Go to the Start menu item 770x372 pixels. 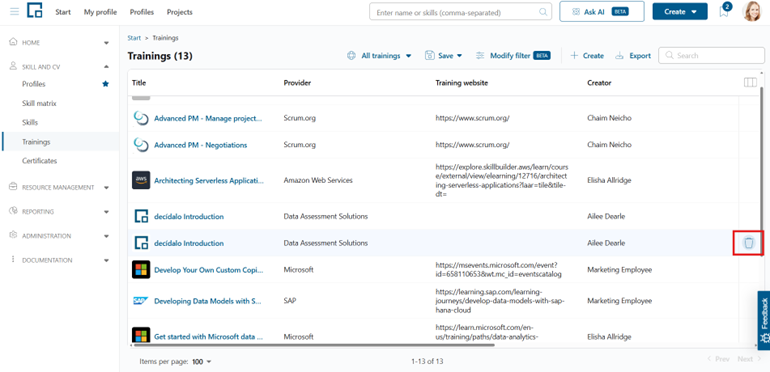pyautogui.click(x=63, y=12)
